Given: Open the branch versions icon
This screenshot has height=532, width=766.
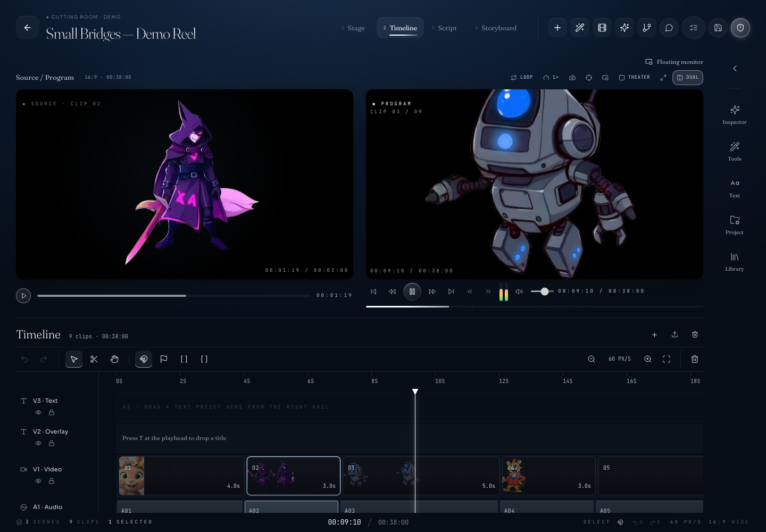Looking at the screenshot, I should tap(647, 28).
